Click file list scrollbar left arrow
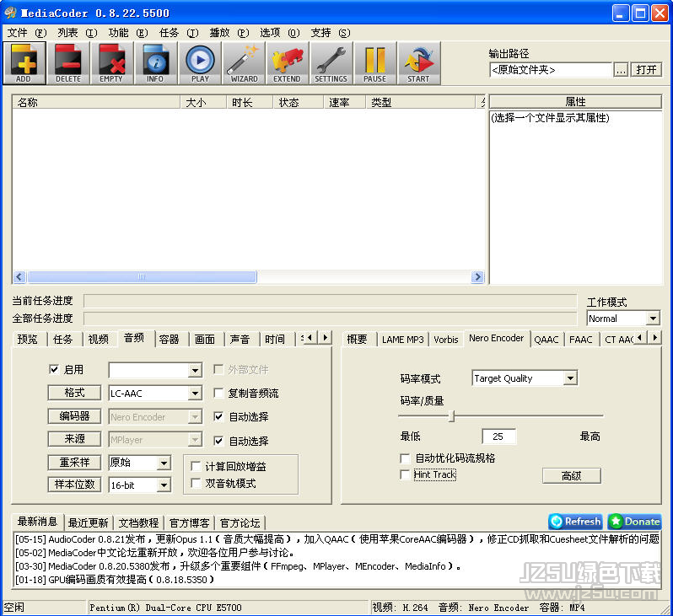 (19, 277)
